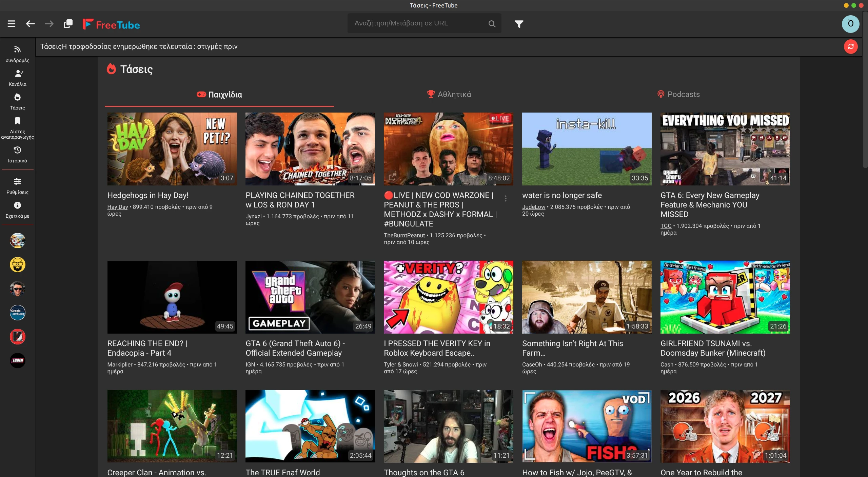Image resolution: width=868 pixels, height=477 pixels.
Task: Open the TGG channel link
Action: pos(666,226)
